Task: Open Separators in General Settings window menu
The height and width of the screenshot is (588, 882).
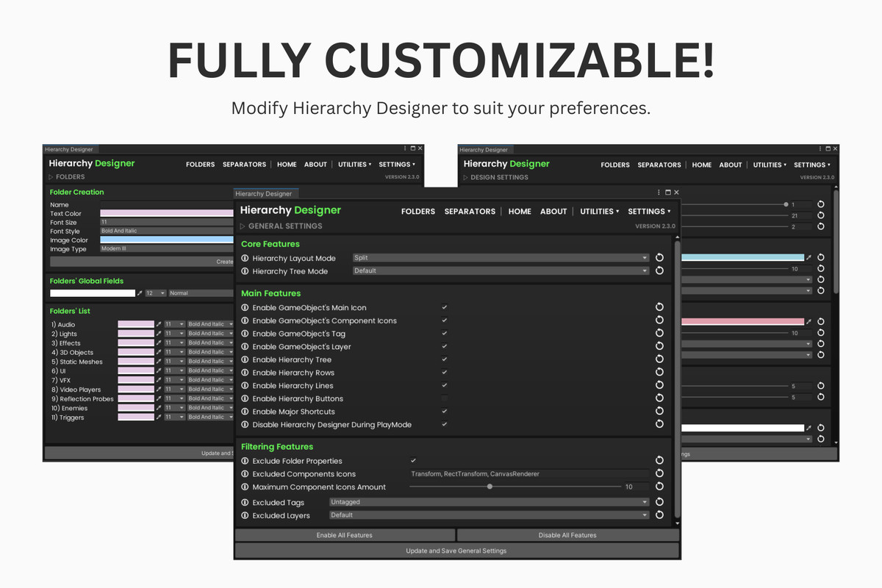Action: (470, 211)
